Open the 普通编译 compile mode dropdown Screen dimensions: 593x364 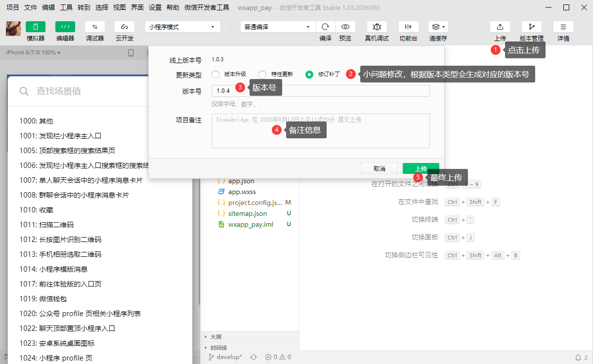point(278,27)
